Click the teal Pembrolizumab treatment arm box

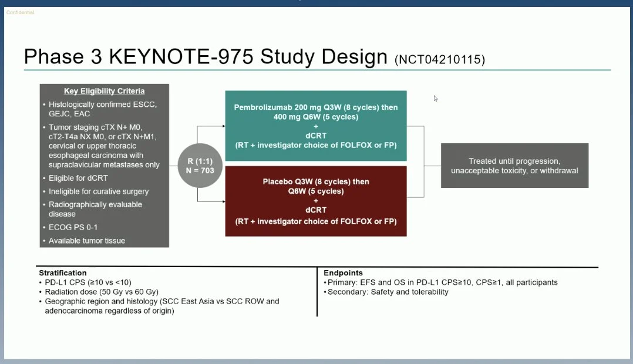(316, 126)
